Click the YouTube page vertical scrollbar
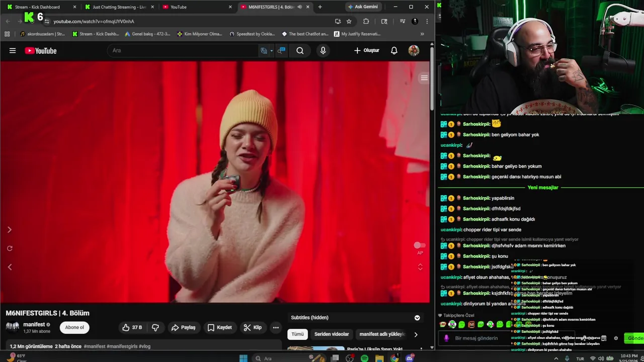 tap(432, 78)
